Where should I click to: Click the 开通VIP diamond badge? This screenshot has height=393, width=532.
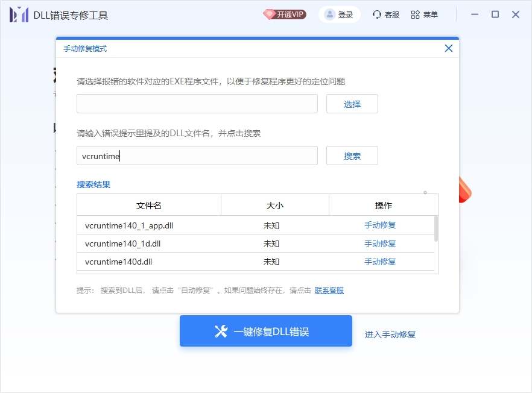[x=285, y=14]
